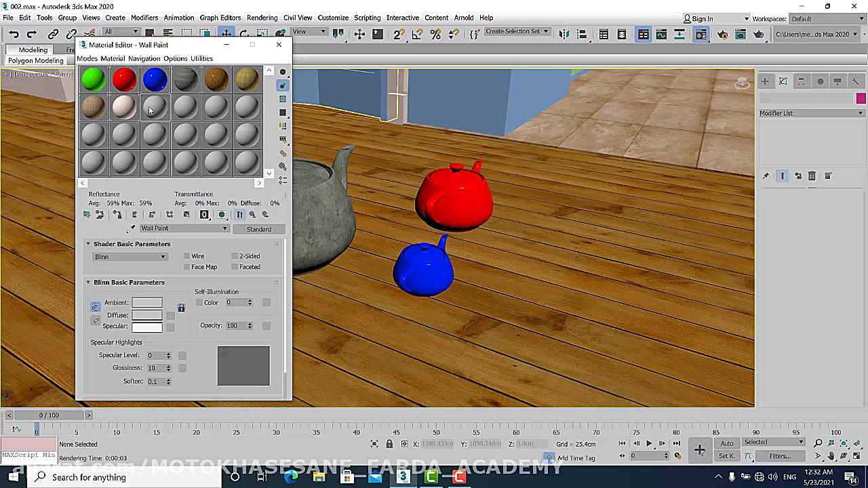Select the red material sample sphere

pyautogui.click(x=124, y=80)
